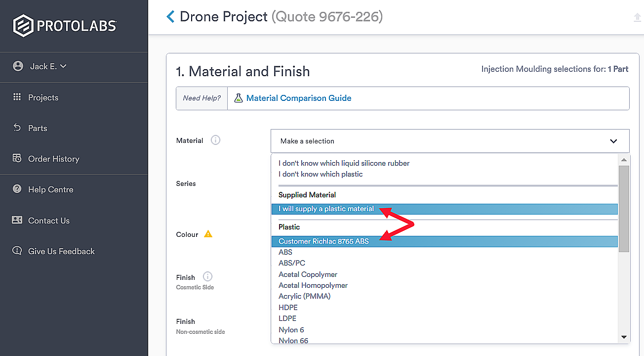Open the Material Comparison Guide link

pos(299,98)
